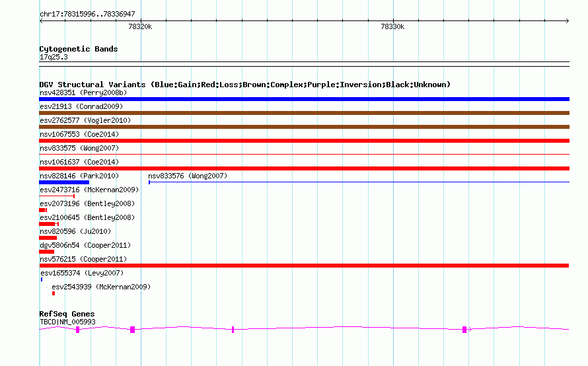
Task: Click the first TBCD exon block
Action: pyautogui.click(x=77, y=330)
